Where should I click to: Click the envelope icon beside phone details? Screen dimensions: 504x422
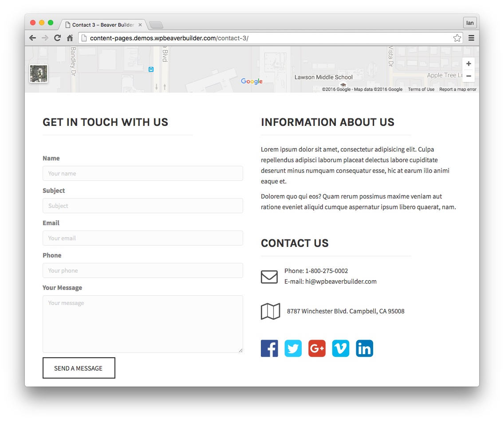(x=269, y=277)
